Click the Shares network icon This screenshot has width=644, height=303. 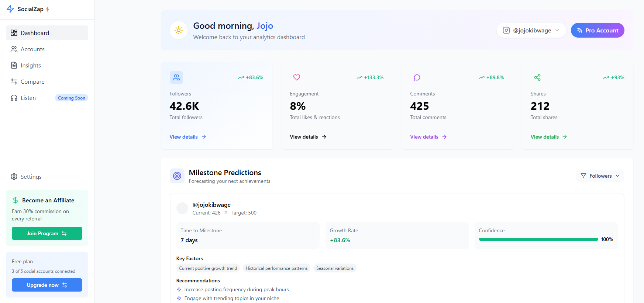coord(537,77)
